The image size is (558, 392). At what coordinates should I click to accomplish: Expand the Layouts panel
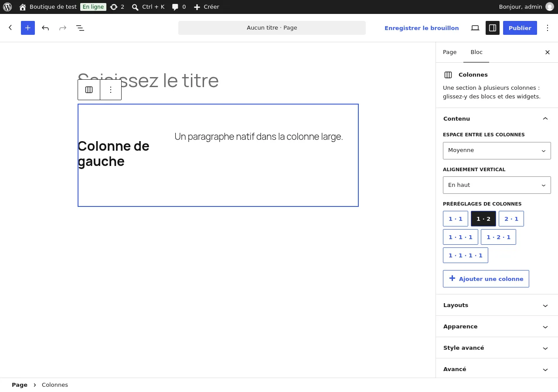497,305
